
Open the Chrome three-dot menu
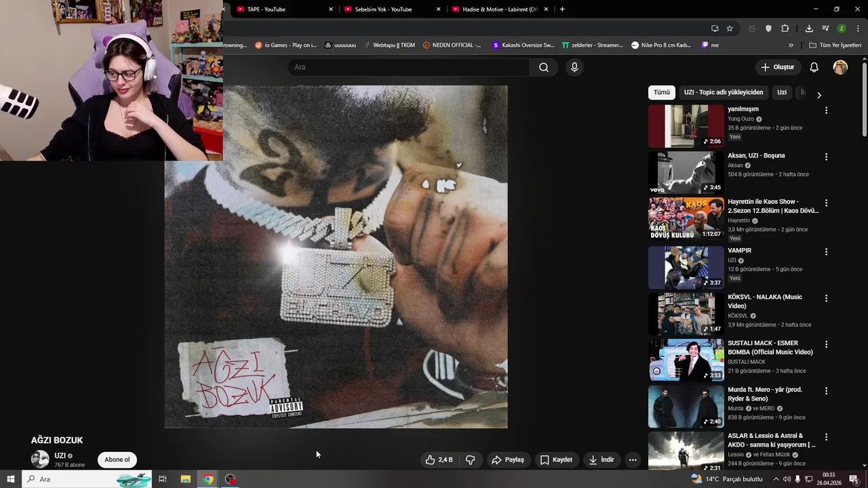coord(858,28)
